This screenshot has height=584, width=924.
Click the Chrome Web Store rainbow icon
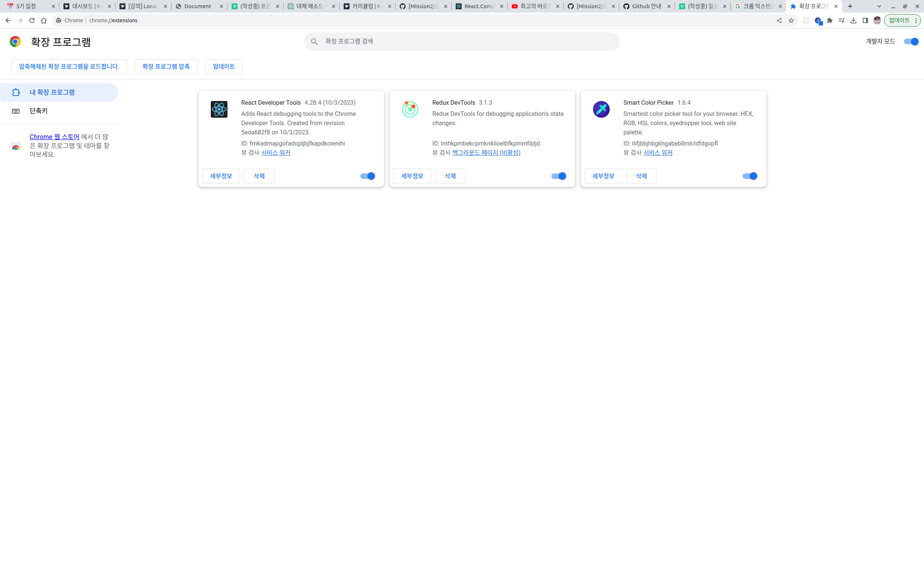tap(16, 146)
